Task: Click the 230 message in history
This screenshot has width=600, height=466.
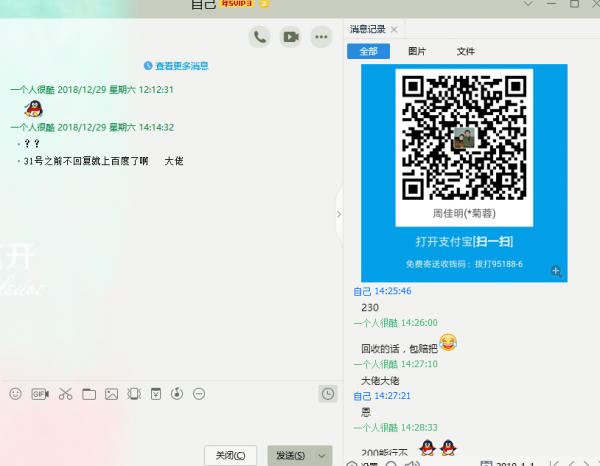Action: tap(370, 308)
